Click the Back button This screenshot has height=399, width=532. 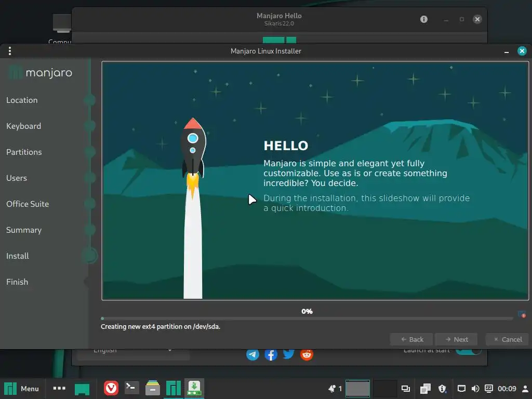(x=411, y=339)
